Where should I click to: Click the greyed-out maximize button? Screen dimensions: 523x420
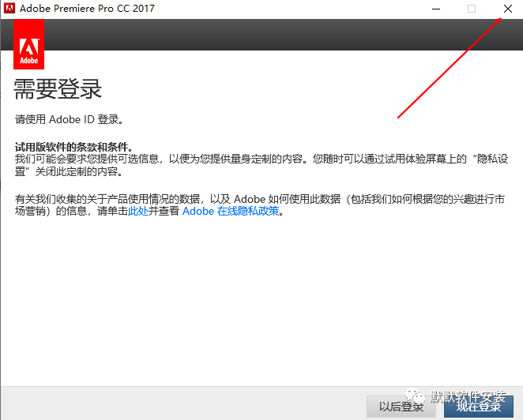(x=472, y=9)
